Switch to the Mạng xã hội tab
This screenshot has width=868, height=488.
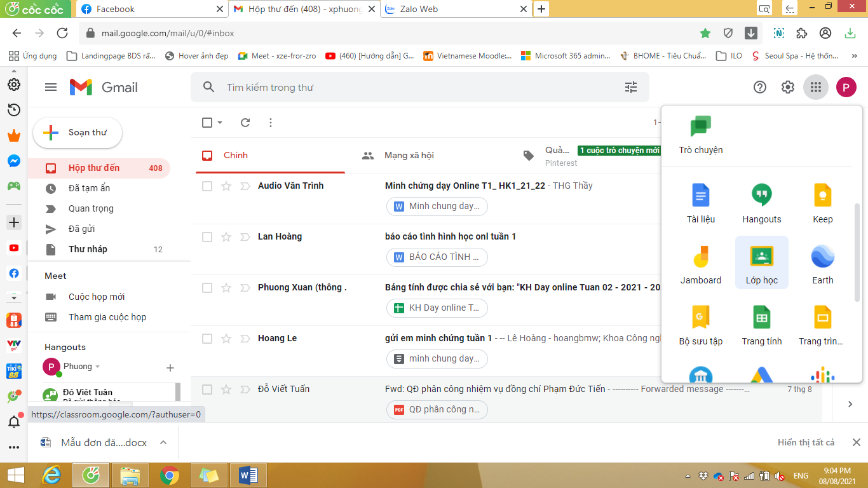[409, 155]
